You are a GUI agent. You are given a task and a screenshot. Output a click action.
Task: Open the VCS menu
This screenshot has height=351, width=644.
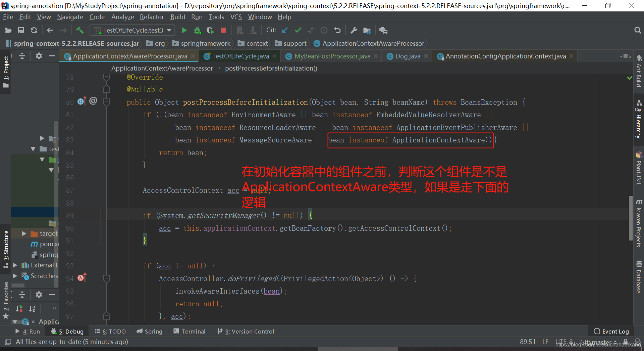(236, 17)
